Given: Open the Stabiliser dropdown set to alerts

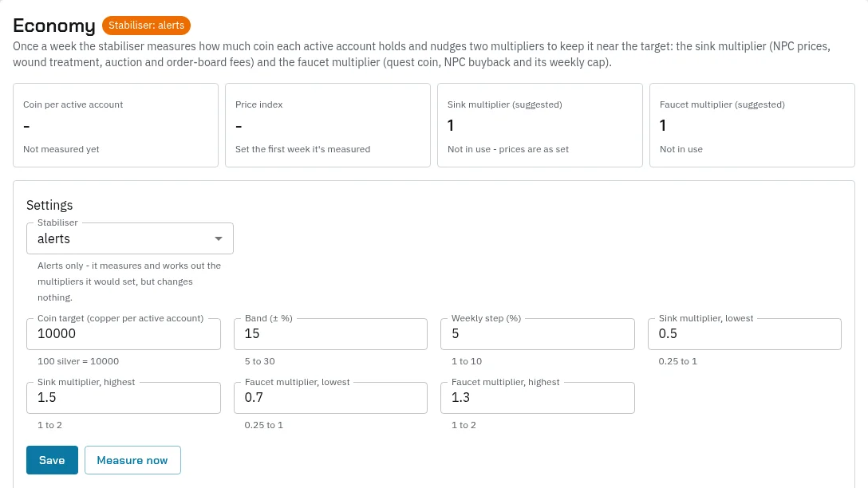Looking at the screenshot, I should click(129, 238).
